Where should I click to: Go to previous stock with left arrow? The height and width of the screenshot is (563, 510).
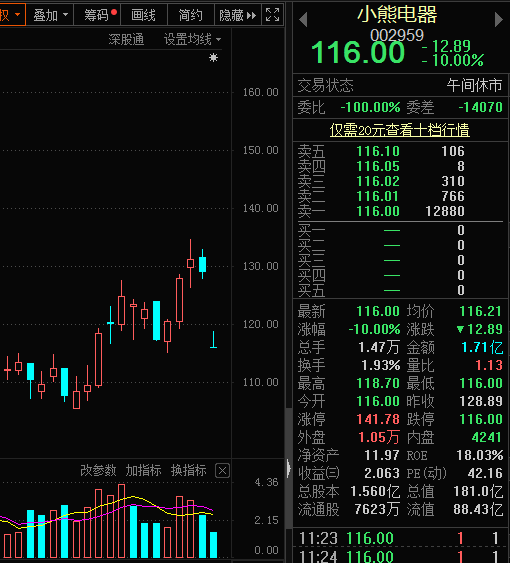[303, 20]
